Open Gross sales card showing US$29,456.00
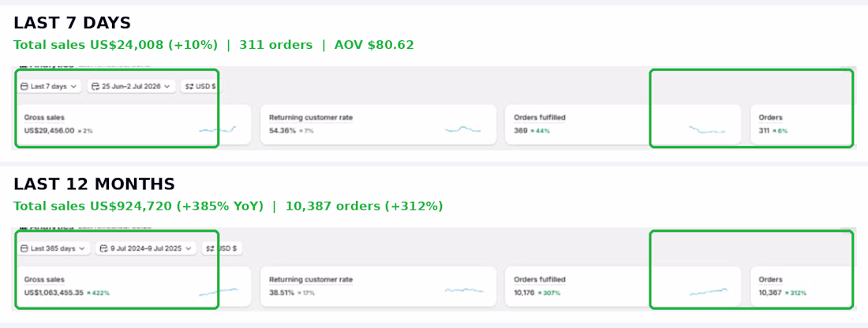Viewport: 868px width, 328px height. click(x=133, y=125)
